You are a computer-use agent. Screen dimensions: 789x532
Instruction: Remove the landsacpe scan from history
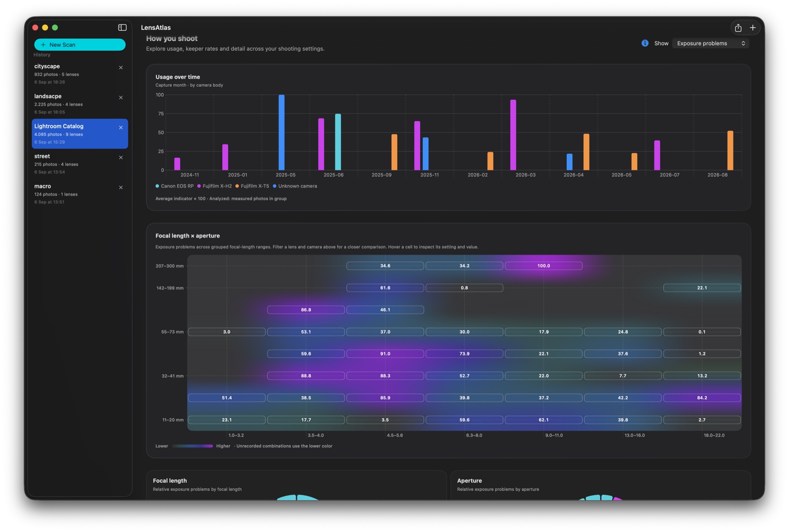tap(121, 98)
